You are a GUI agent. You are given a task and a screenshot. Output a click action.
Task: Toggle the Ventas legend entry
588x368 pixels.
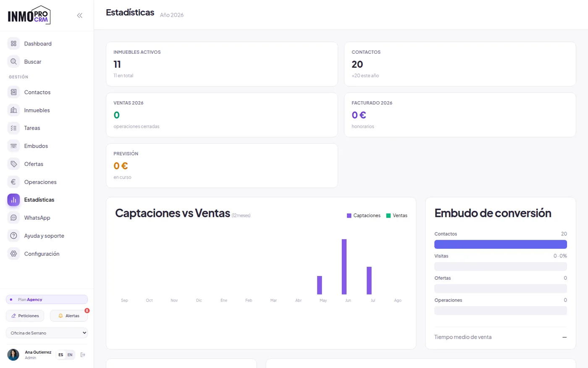[397, 216]
